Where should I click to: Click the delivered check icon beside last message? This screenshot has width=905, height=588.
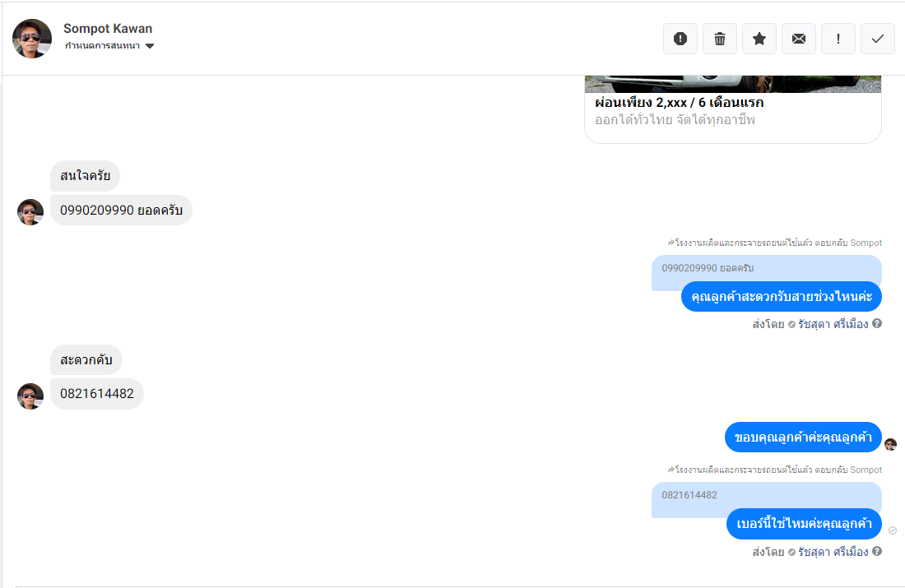[x=893, y=530]
